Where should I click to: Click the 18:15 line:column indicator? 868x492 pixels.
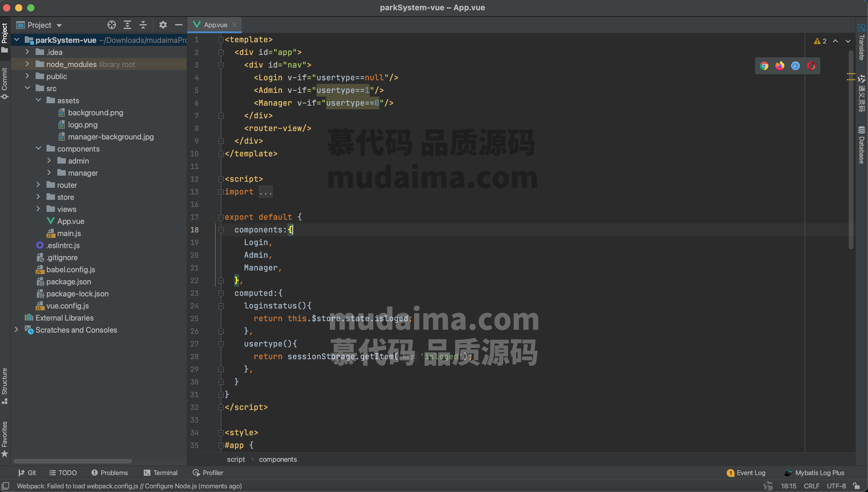[788, 486]
